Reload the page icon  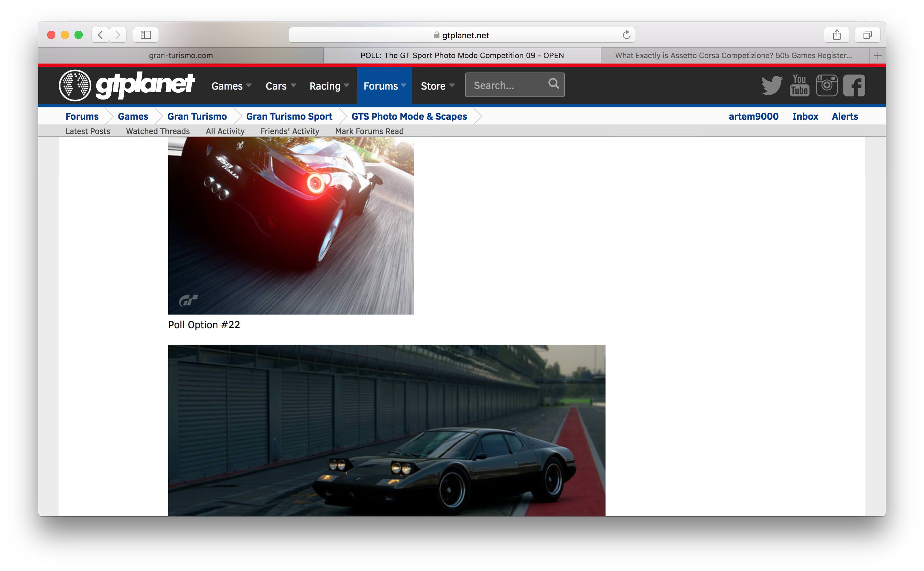tap(626, 35)
